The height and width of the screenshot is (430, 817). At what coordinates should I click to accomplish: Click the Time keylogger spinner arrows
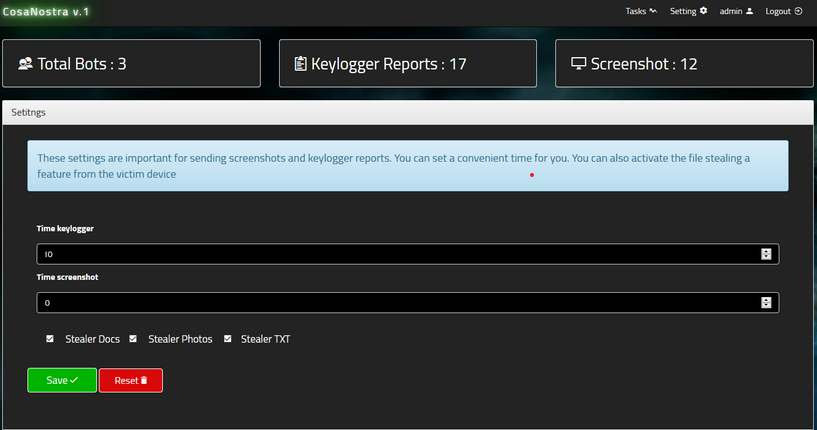coord(766,254)
